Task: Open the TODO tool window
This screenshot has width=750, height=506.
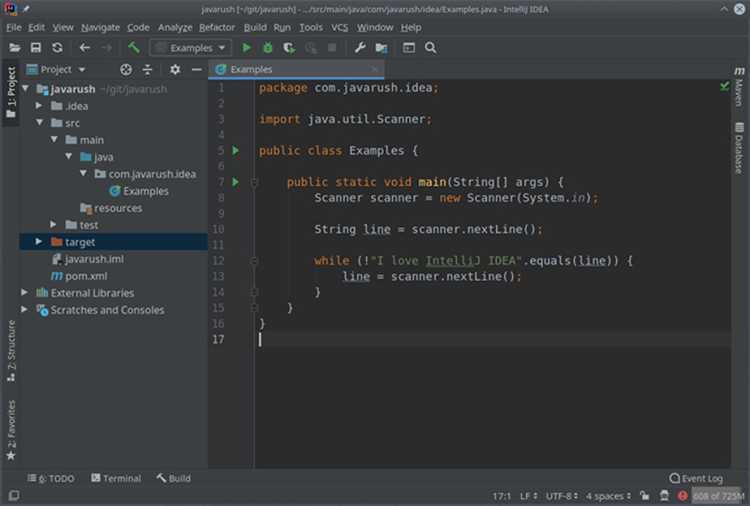Action: pyautogui.click(x=51, y=478)
